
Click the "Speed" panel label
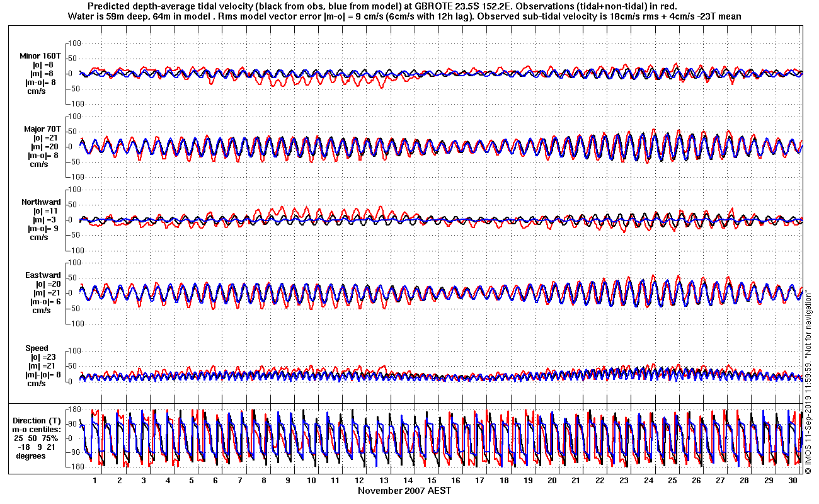(x=37, y=348)
